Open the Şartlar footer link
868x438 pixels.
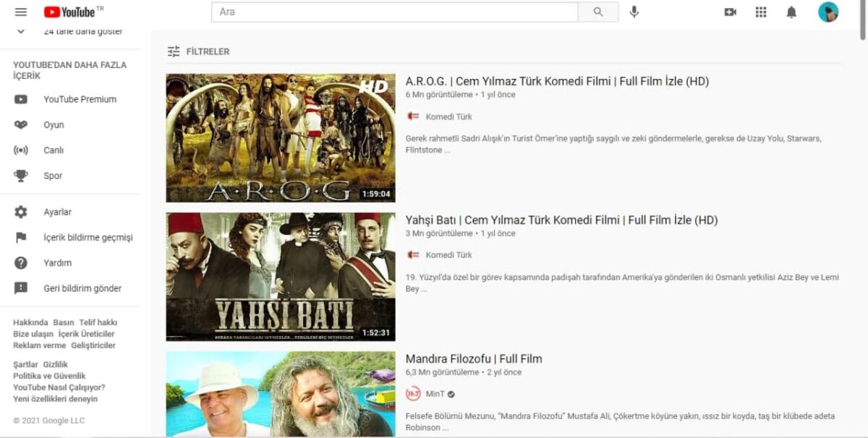tap(25, 364)
